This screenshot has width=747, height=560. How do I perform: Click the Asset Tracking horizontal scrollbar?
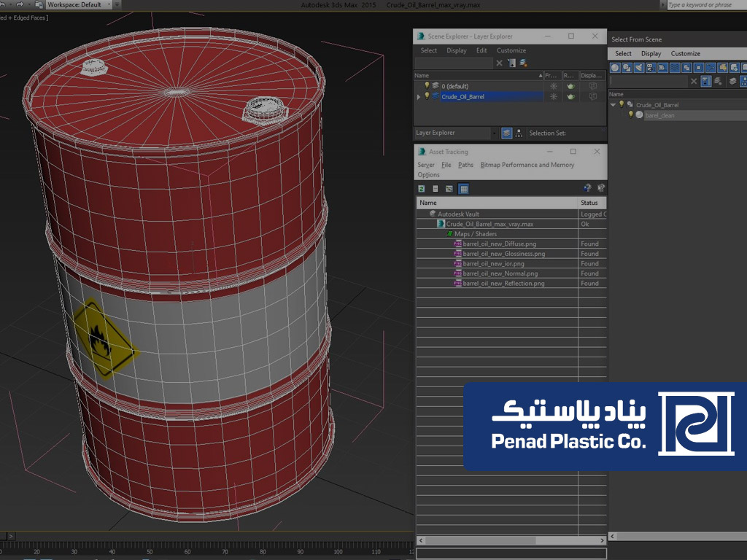point(511,540)
